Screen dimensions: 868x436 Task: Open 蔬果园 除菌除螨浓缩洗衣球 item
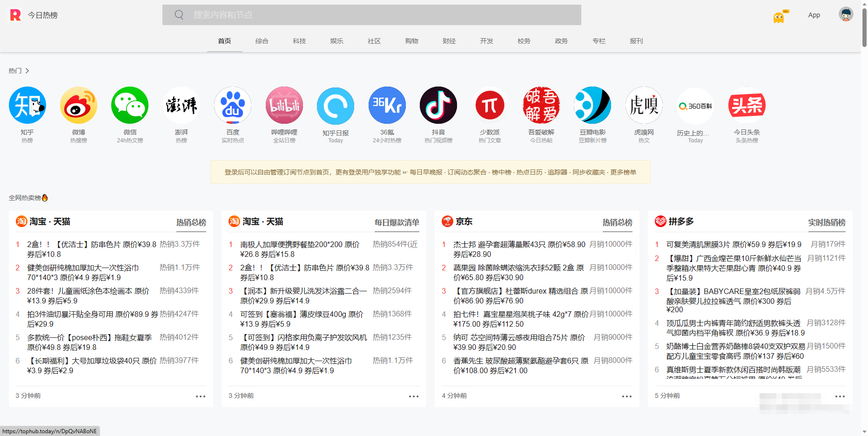(518, 273)
